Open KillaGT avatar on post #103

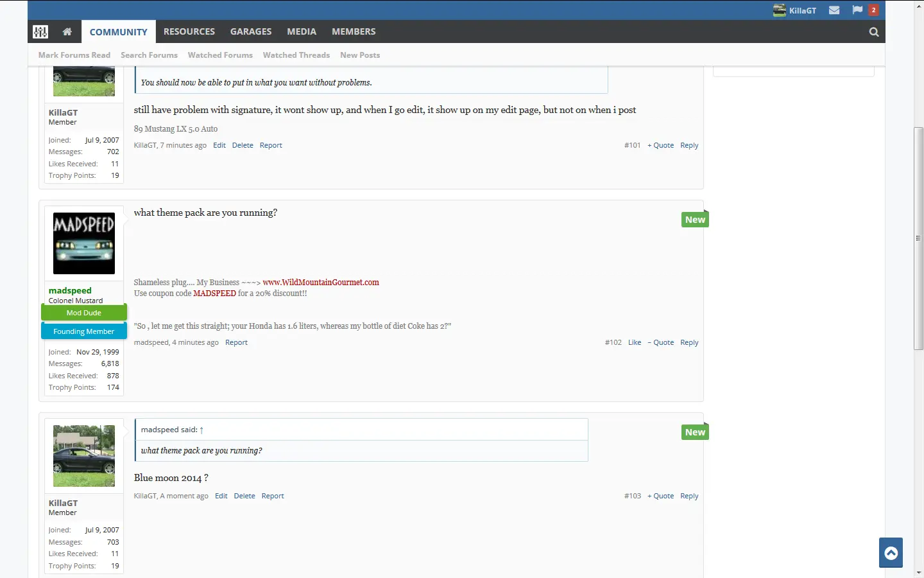[84, 456]
